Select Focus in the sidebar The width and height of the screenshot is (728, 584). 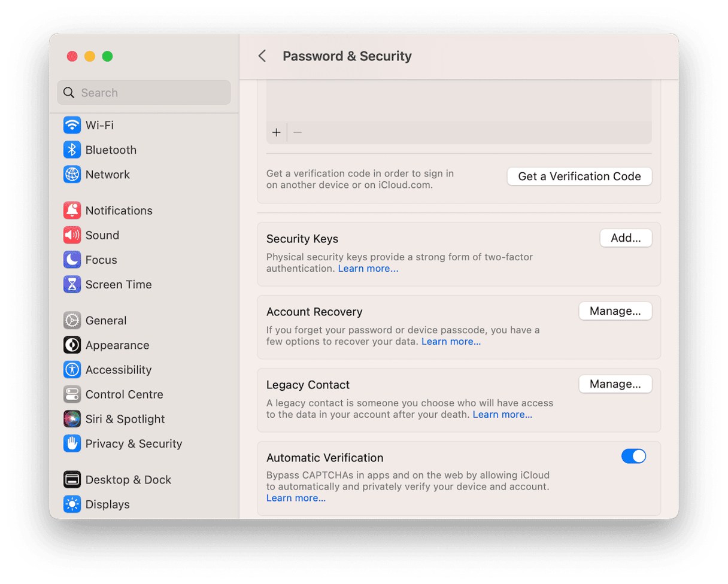[99, 260]
